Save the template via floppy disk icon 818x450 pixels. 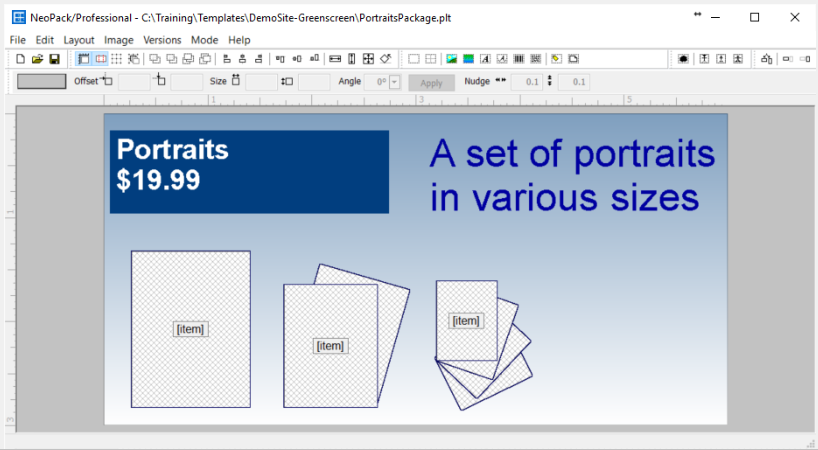(54, 59)
